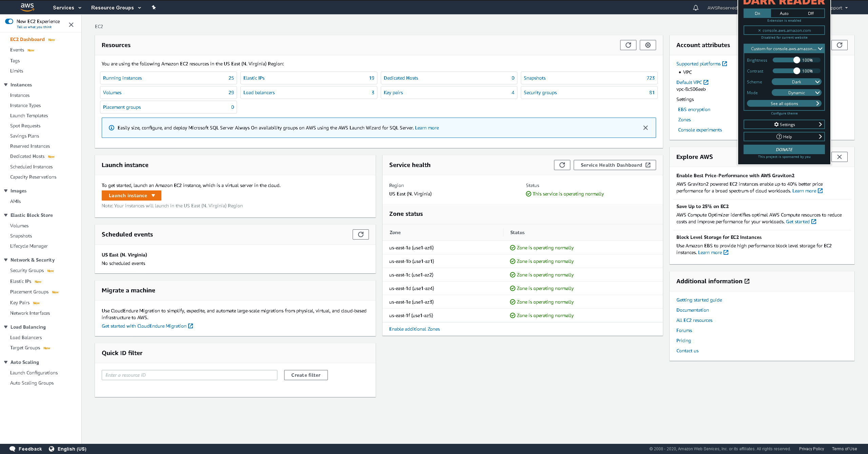Click the Feedback speech bubble icon
The width and height of the screenshot is (868, 454).
[x=13, y=449]
